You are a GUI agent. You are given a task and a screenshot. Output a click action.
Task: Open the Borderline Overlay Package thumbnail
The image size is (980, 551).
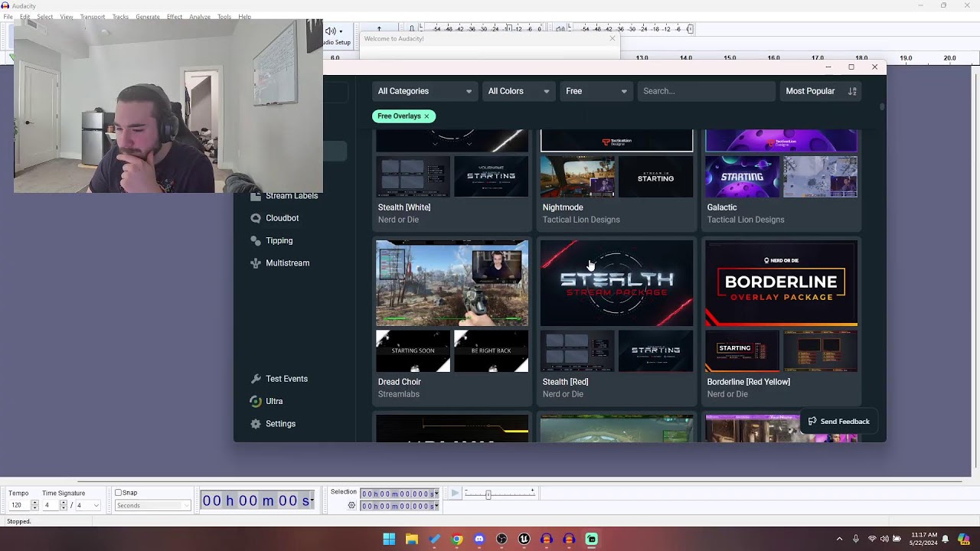(781, 283)
